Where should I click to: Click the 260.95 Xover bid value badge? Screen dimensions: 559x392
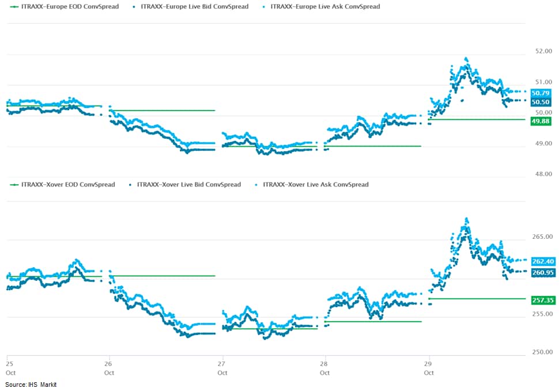[543, 272]
